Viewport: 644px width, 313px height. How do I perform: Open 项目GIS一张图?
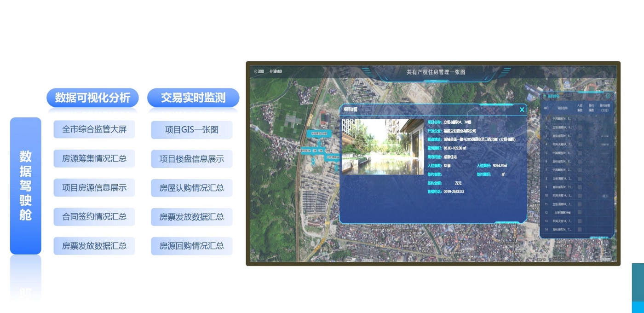192,130
